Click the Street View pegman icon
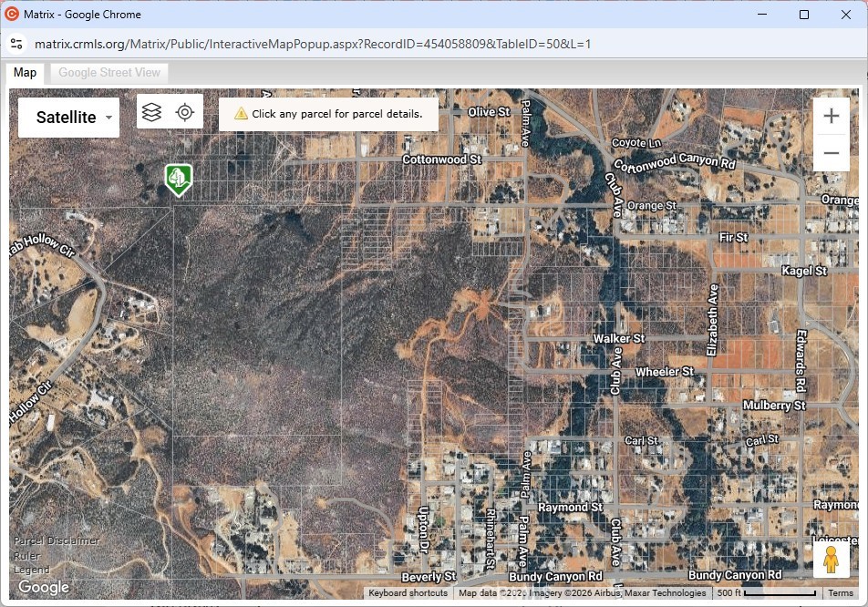This screenshot has width=868, height=607. coord(831,560)
